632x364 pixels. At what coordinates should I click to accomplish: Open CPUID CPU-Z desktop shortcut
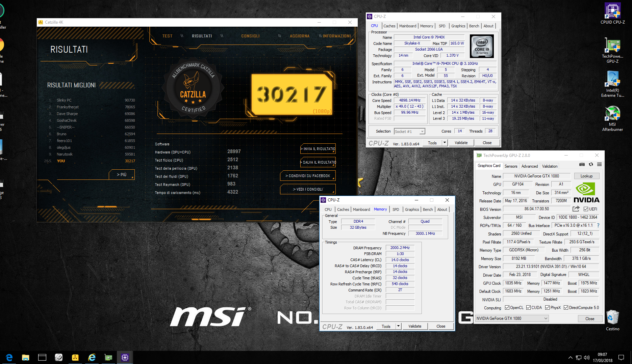(612, 13)
